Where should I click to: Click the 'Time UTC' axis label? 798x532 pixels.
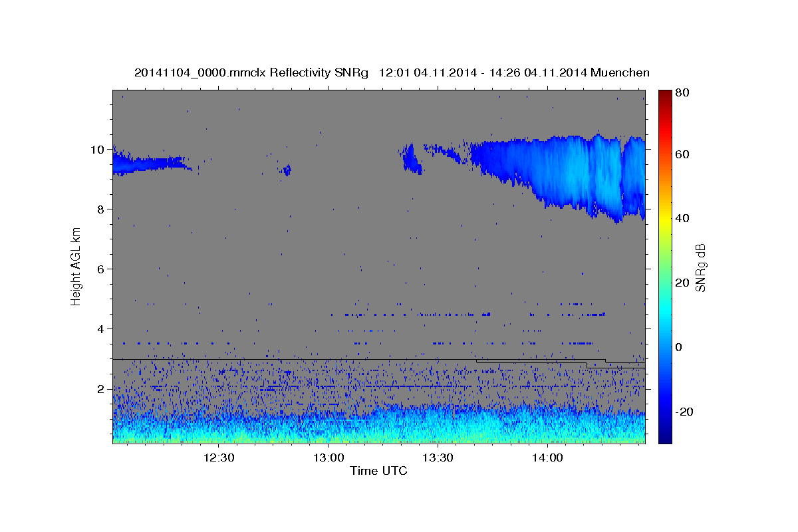point(378,471)
